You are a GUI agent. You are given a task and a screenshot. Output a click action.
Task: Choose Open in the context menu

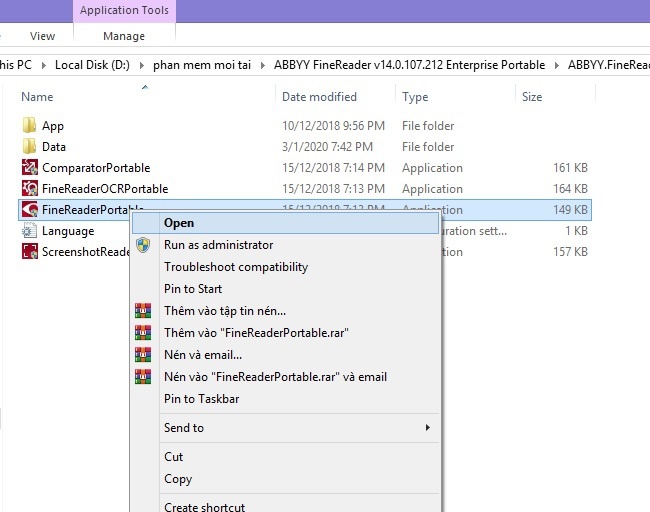coord(285,223)
